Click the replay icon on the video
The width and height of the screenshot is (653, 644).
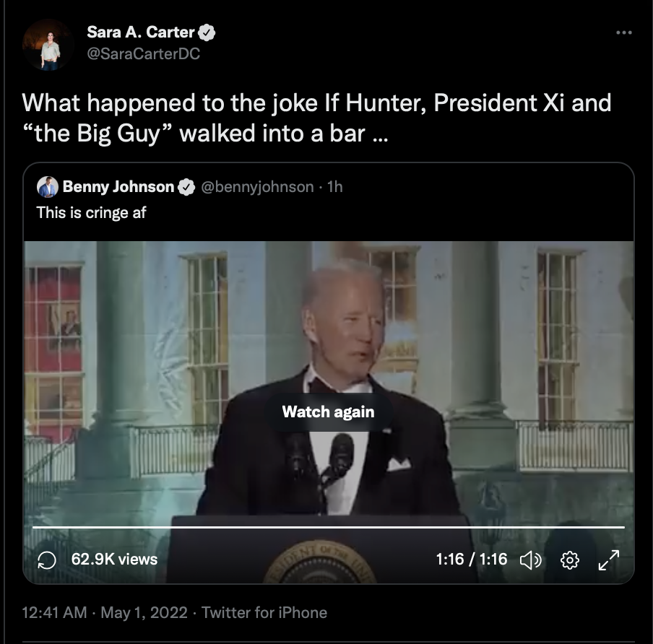pos(47,560)
